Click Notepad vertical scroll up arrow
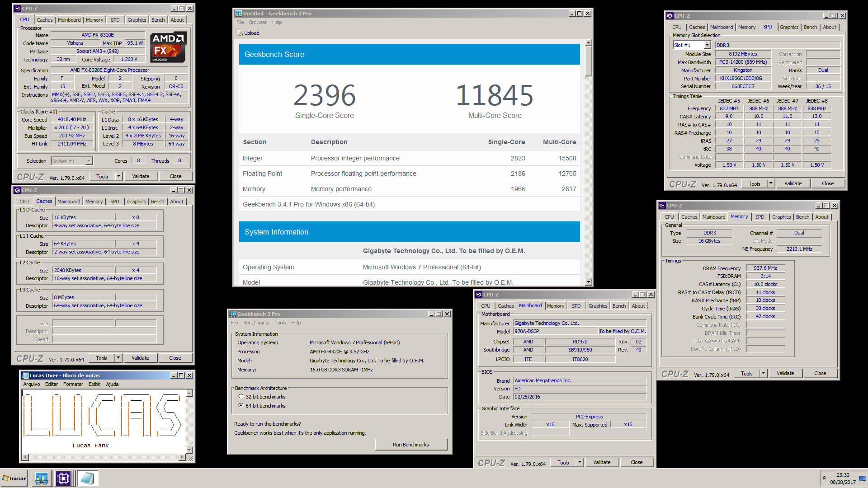This screenshot has width=868, height=488. click(189, 393)
